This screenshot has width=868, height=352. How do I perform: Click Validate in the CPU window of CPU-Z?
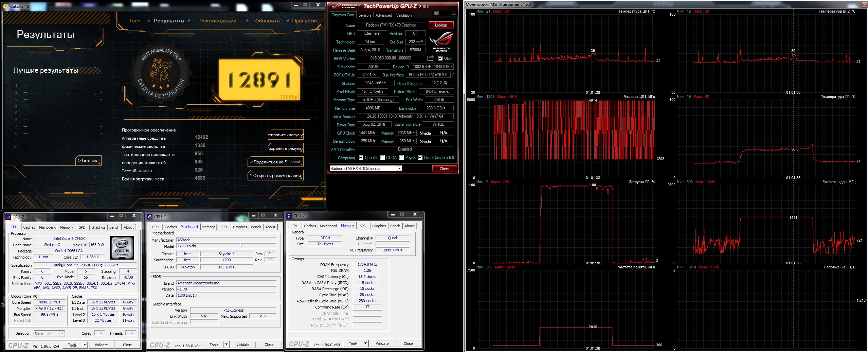click(x=101, y=345)
